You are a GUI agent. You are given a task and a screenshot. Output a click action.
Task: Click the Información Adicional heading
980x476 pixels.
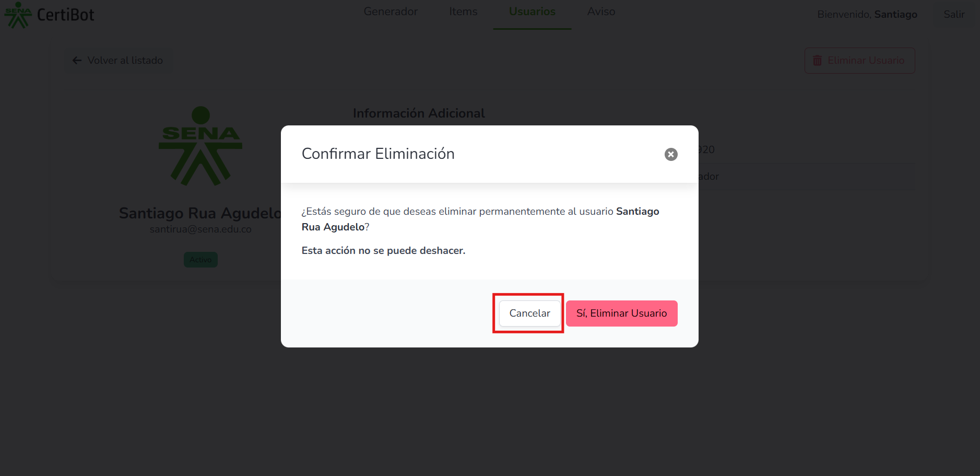click(419, 113)
